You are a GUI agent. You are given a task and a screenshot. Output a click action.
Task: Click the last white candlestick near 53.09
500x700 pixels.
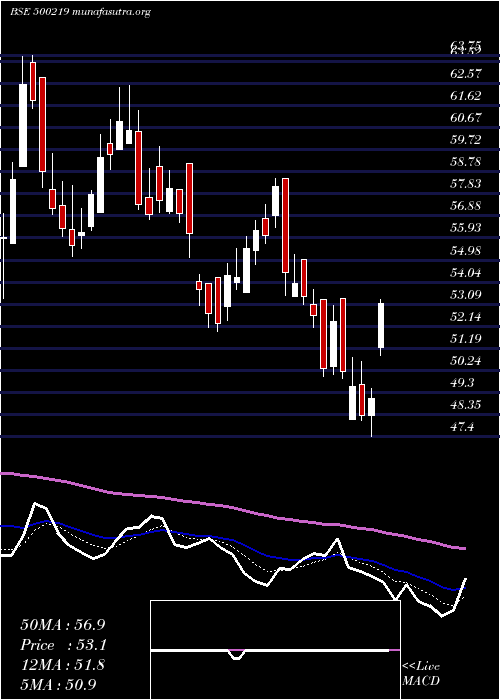pyautogui.click(x=381, y=325)
